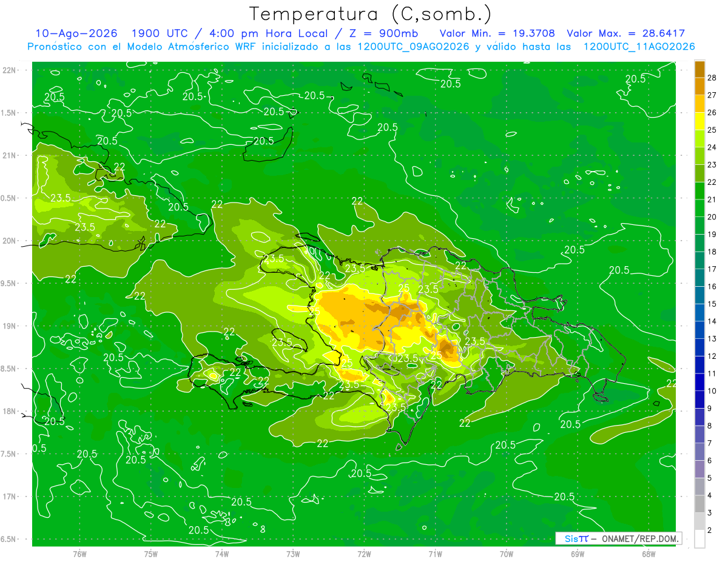Click the '73W' longitude axis label
Screen dimensions: 728x562
click(x=293, y=554)
